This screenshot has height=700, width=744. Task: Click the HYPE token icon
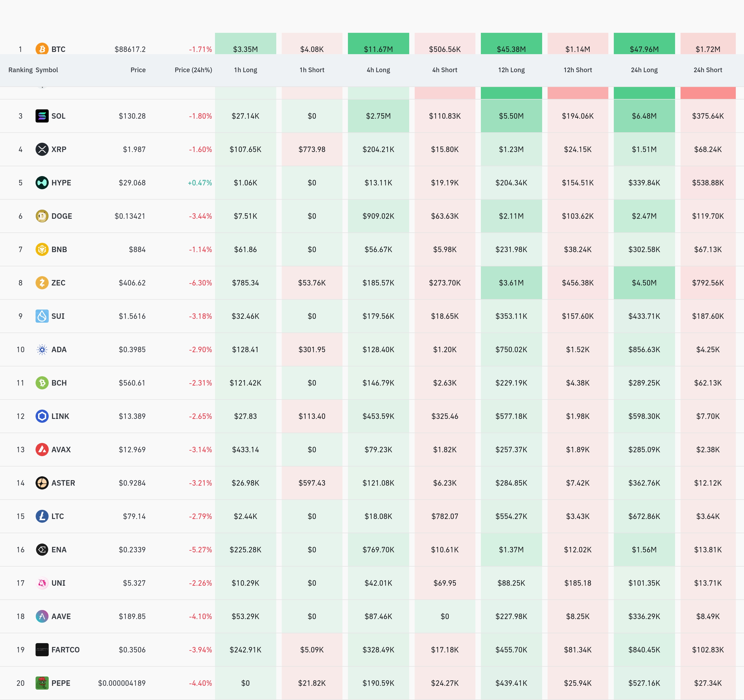[x=42, y=183]
